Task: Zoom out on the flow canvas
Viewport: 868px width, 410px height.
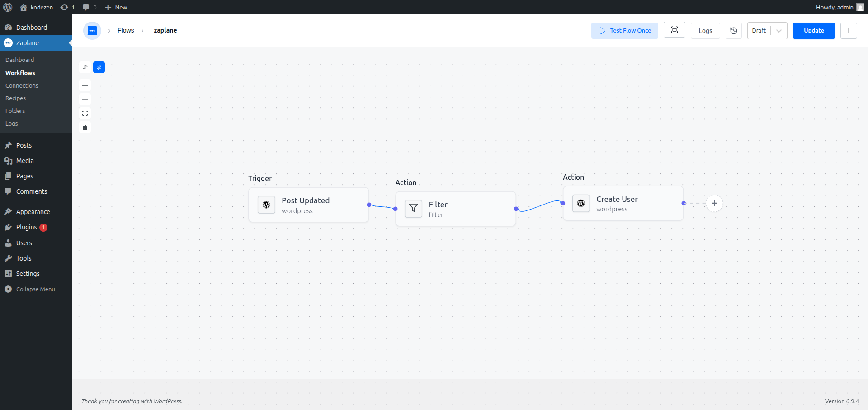Action: (85, 99)
